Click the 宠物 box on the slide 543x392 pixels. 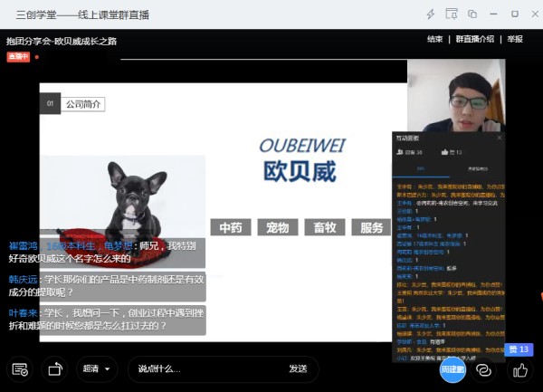tap(278, 227)
